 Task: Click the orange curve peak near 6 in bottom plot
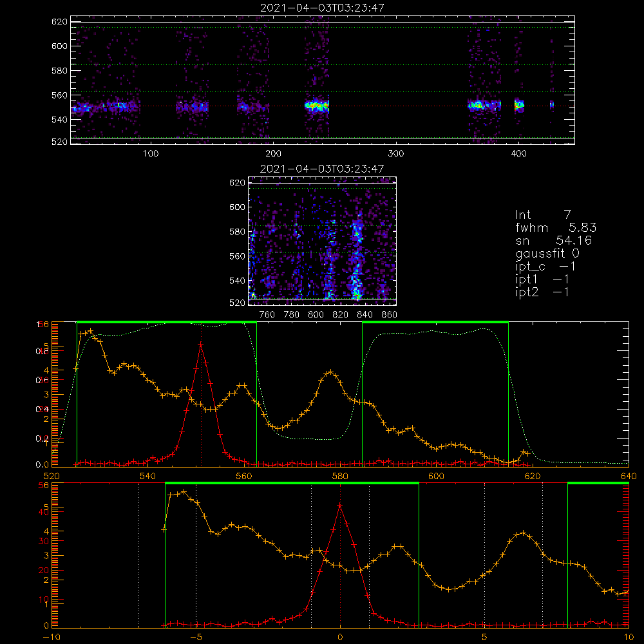tap(522, 533)
